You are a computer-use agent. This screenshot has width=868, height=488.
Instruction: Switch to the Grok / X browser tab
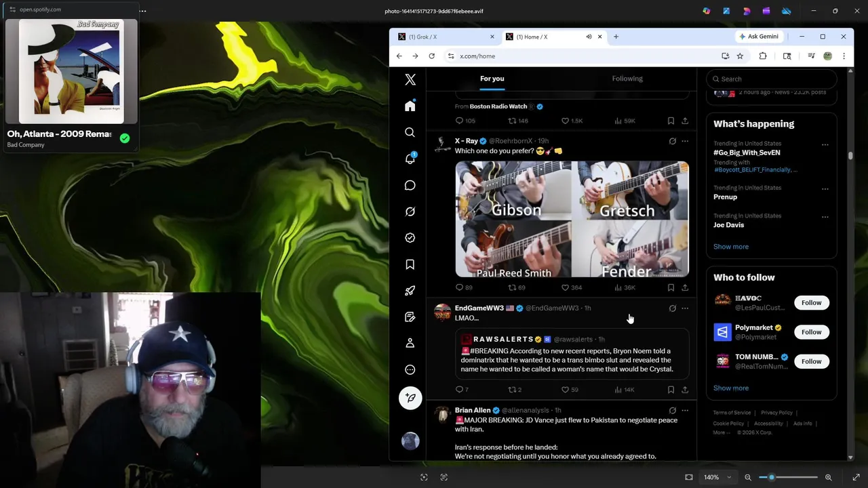pyautogui.click(x=446, y=37)
